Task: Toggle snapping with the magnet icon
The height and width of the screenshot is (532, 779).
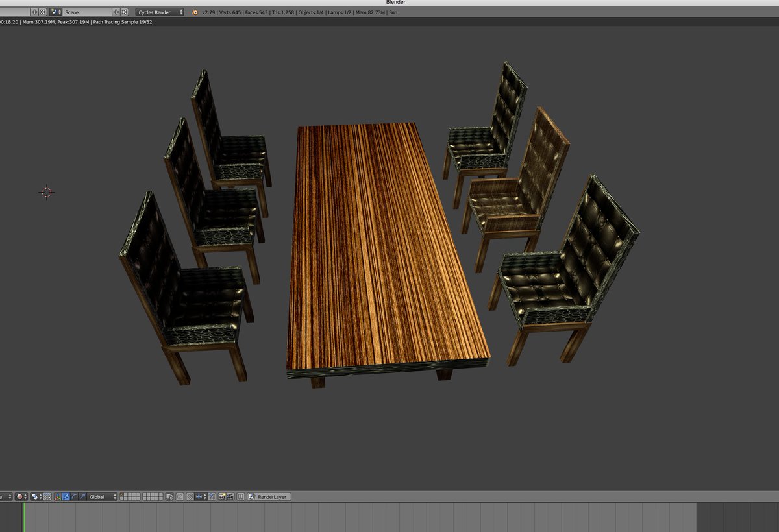Action: (190, 496)
